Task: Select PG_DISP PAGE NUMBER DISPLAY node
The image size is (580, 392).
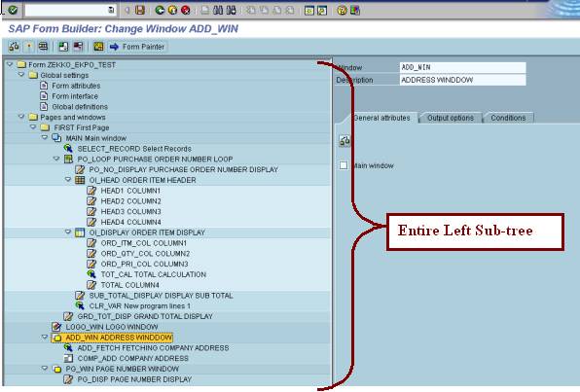Action: click(134, 379)
